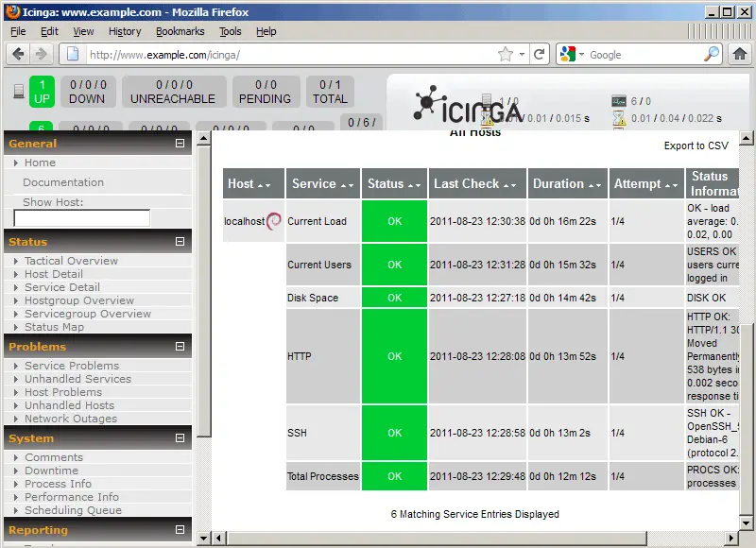Click the Firefox forward arrow button

pyautogui.click(x=41, y=54)
